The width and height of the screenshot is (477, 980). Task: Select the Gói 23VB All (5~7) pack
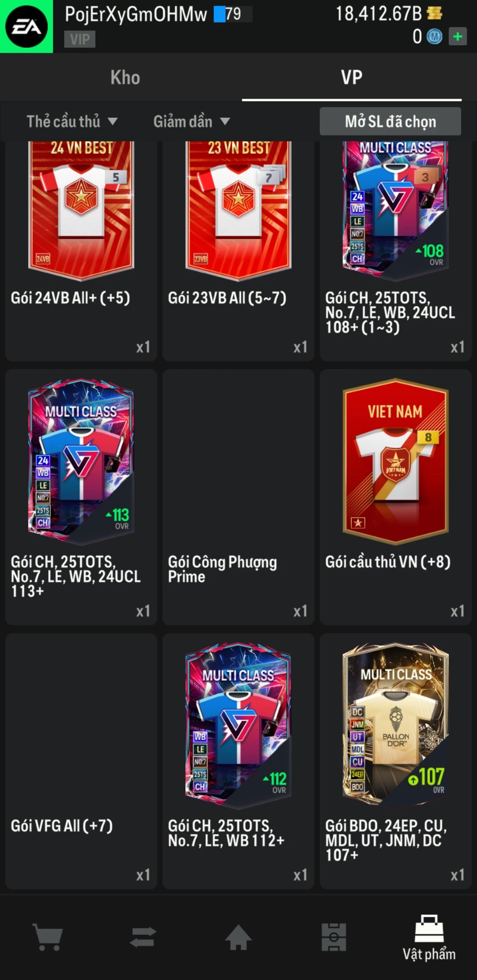(238, 251)
